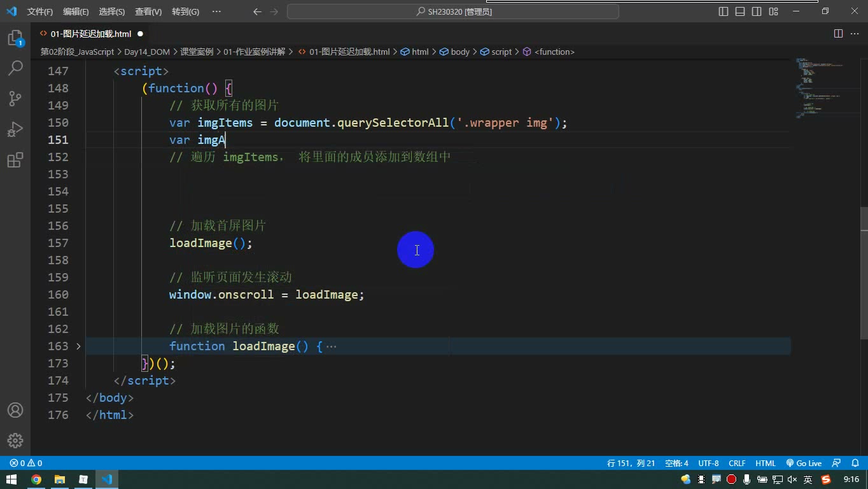Change line ending via CRLF status item
The width and height of the screenshot is (868, 489).
pos(737,463)
